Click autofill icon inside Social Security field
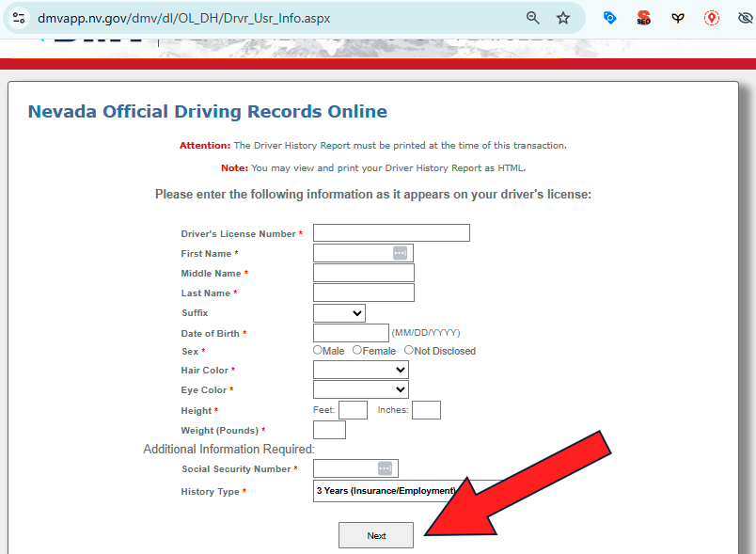This screenshot has width=756, height=554. point(385,468)
